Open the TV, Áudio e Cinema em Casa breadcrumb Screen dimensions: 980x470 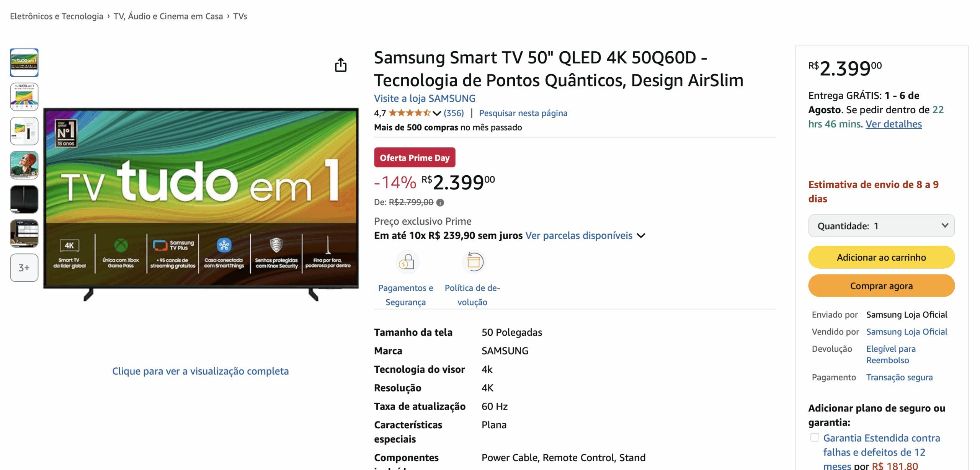(168, 16)
